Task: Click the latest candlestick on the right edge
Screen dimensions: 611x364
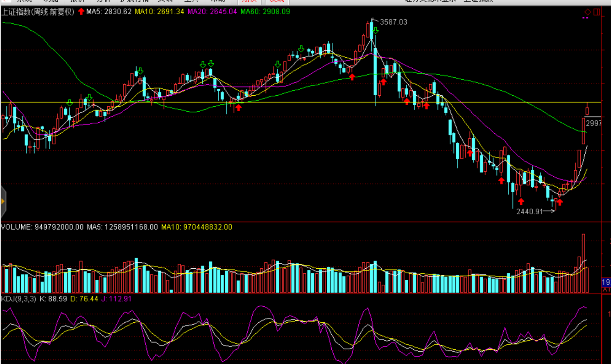Action: 587,110
